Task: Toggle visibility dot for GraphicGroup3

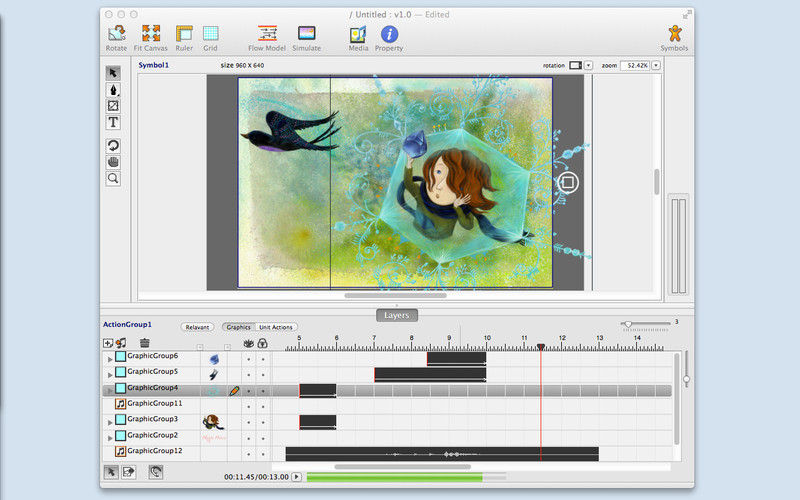Action: point(249,422)
